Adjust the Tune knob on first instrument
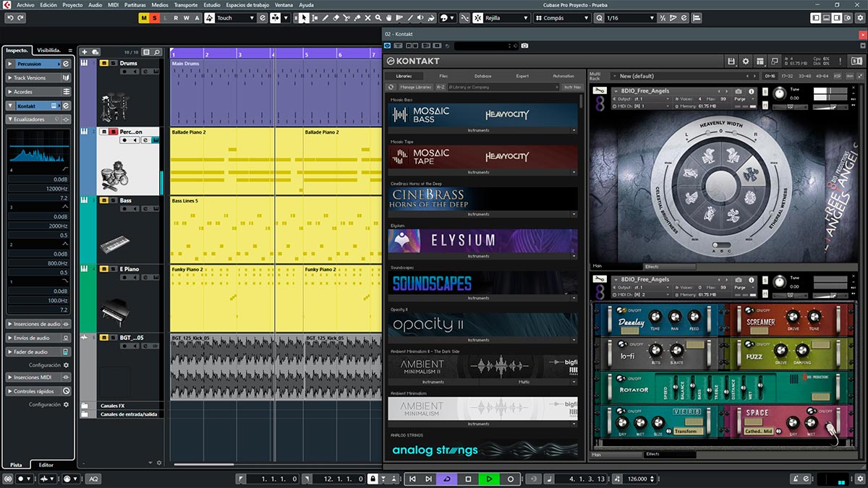The height and width of the screenshot is (488, 868). pos(779,93)
